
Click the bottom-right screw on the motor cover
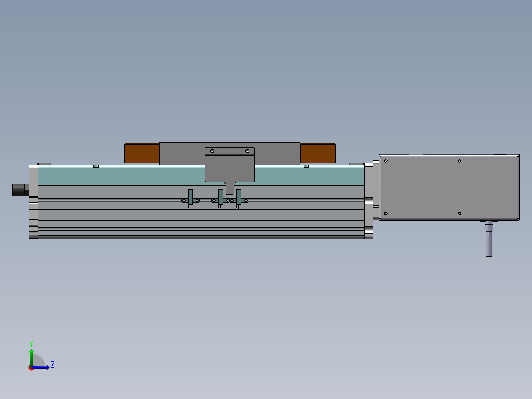pyautogui.click(x=460, y=214)
